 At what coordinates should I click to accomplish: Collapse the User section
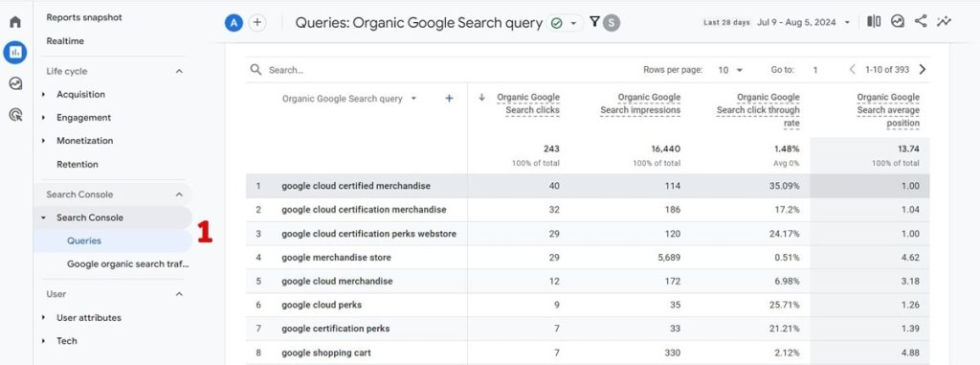[x=179, y=294]
